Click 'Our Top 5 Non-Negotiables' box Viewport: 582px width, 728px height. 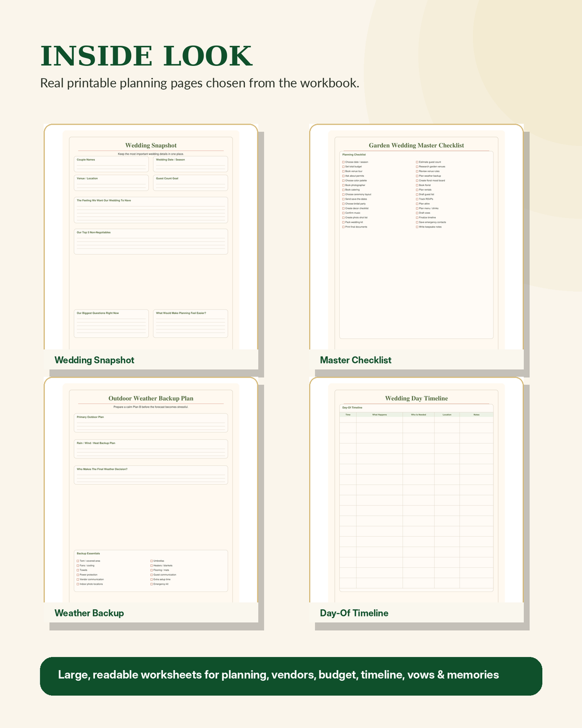pos(151,242)
